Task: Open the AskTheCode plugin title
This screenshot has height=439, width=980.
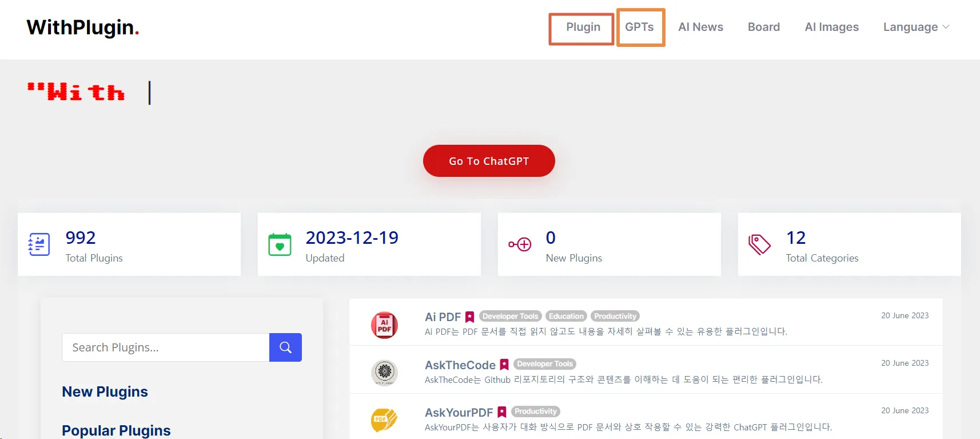Action: [x=460, y=365]
